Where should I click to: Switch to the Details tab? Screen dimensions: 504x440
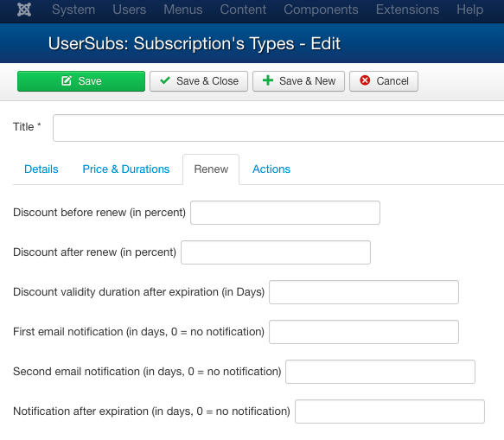pos(41,169)
